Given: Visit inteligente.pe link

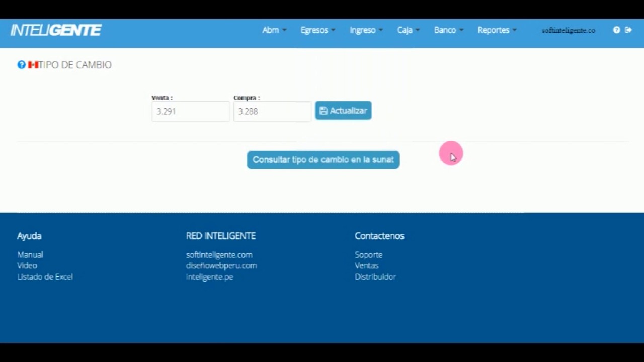Looking at the screenshot, I should [x=209, y=277].
